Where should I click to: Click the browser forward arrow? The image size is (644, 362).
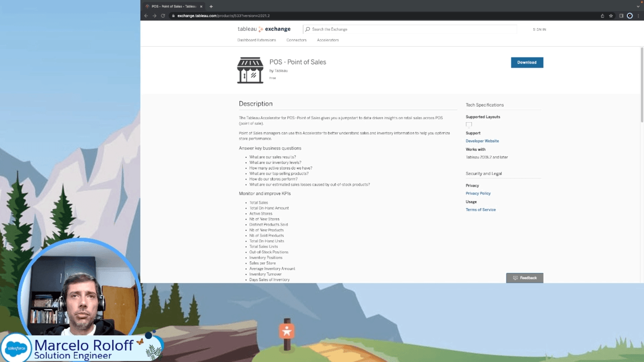(x=154, y=16)
